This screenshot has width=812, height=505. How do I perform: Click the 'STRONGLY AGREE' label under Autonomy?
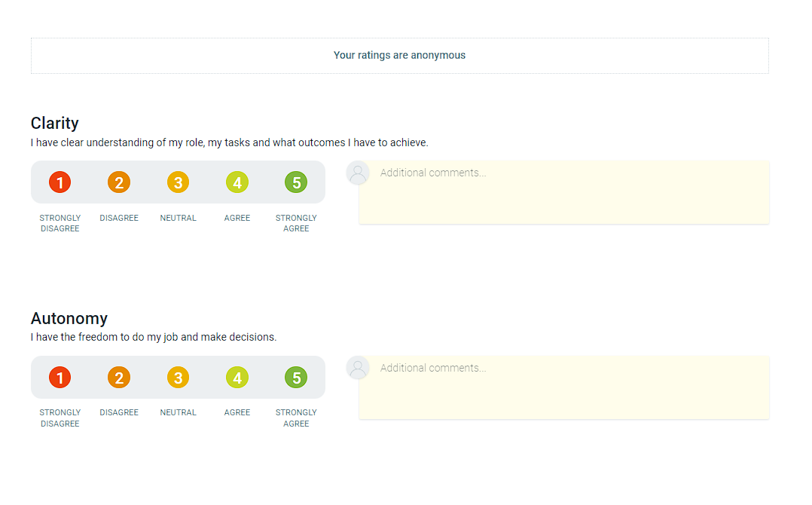296,418
